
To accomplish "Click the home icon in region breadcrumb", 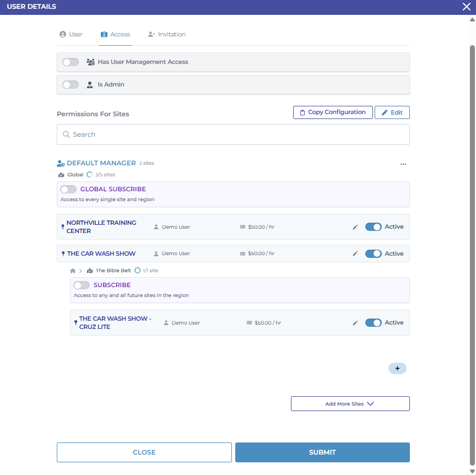I will [x=72, y=271].
